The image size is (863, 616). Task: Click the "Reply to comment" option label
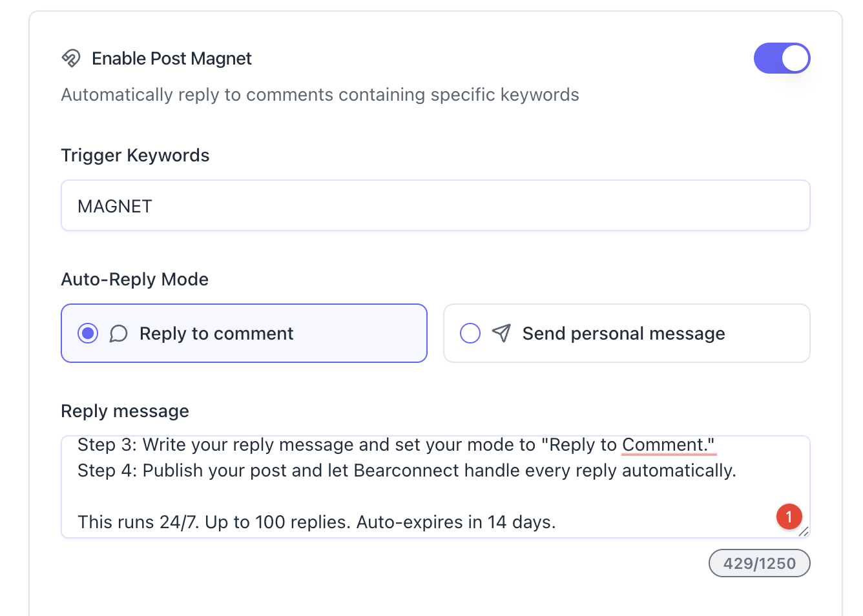[x=216, y=334]
